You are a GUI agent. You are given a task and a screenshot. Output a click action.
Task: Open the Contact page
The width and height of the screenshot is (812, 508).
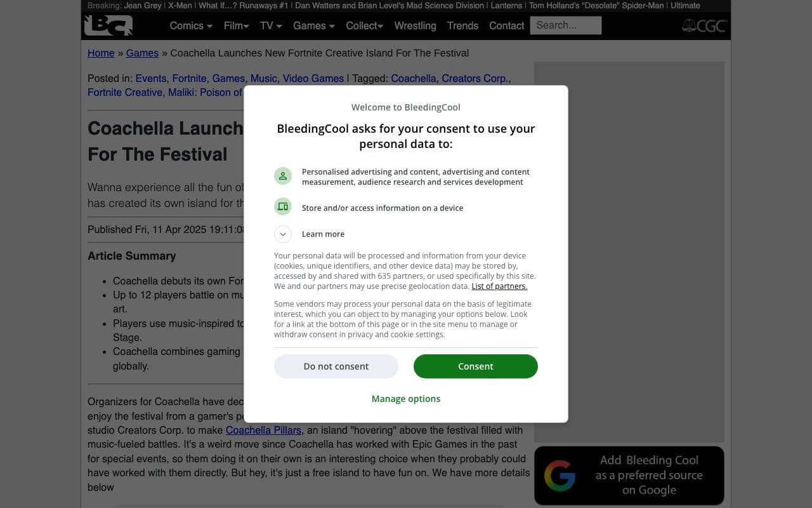click(507, 25)
